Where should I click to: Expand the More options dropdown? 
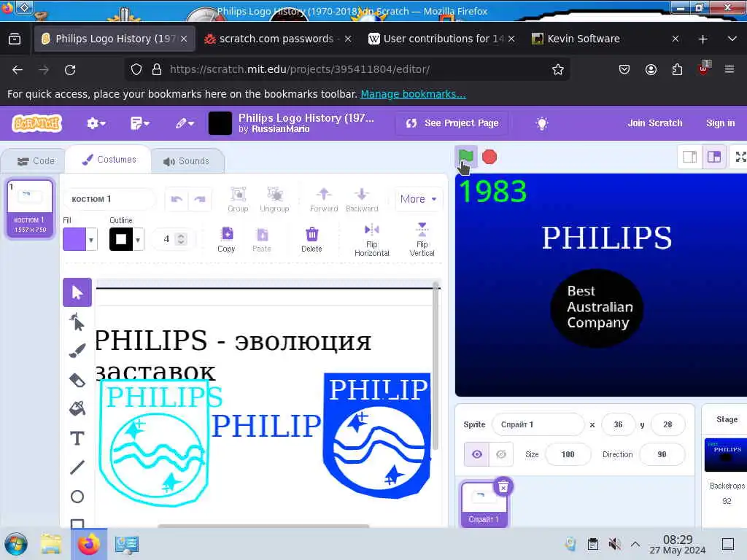tap(418, 199)
